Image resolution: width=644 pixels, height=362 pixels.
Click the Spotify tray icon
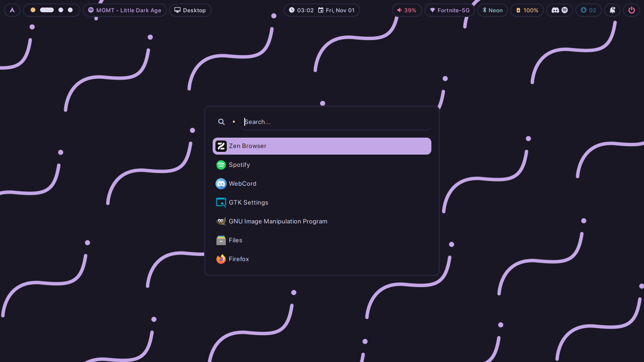coord(564,10)
